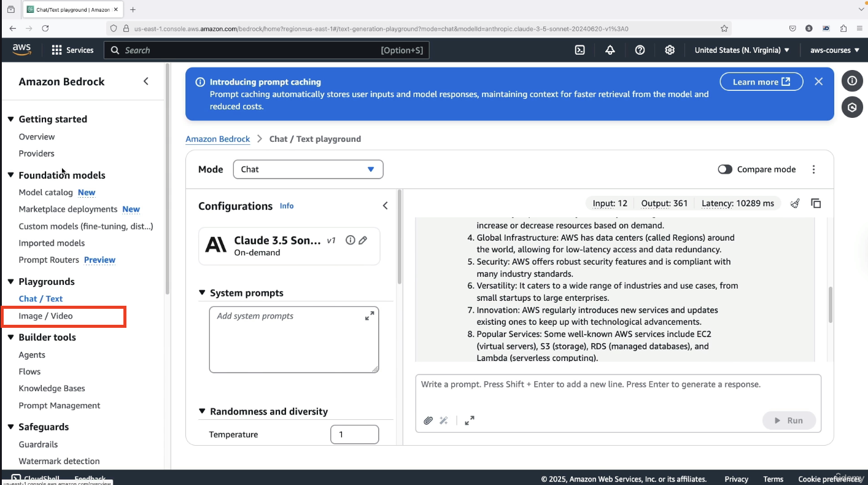Open Marketplace deployments in the sidebar

[x=68, y=209]
